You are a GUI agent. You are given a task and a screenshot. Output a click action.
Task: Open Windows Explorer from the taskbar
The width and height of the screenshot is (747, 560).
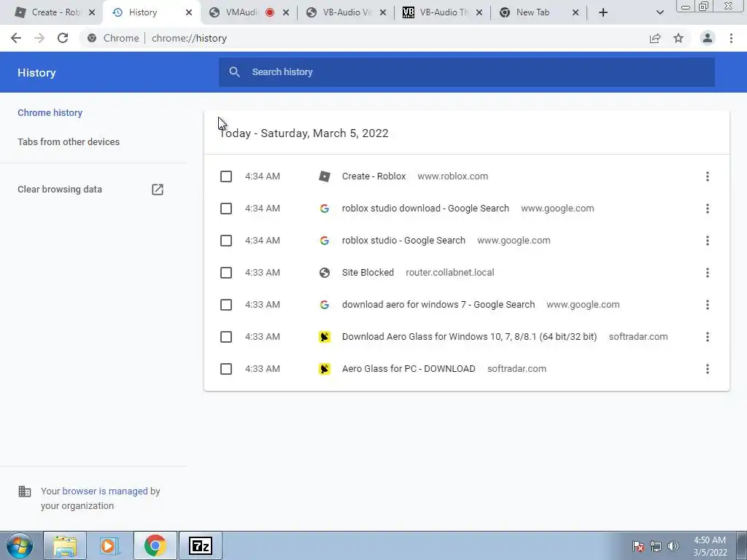pos(65,545)
